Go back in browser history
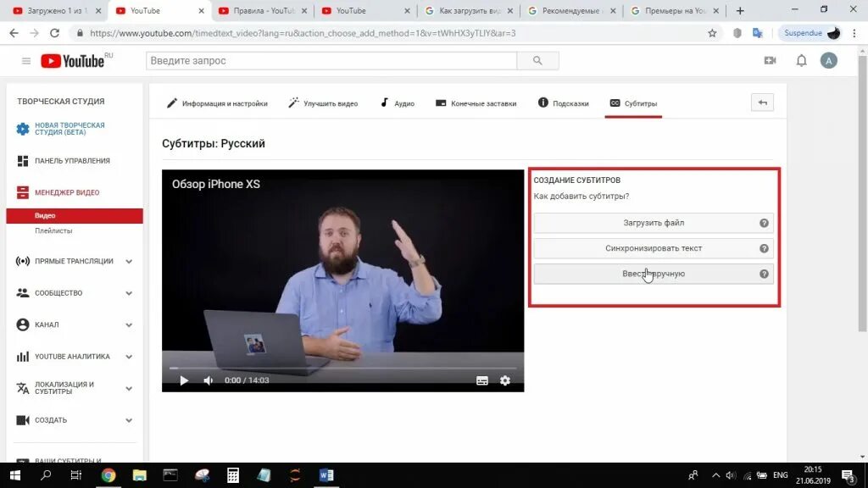This screenshot has height=488, width=868. 14,33
